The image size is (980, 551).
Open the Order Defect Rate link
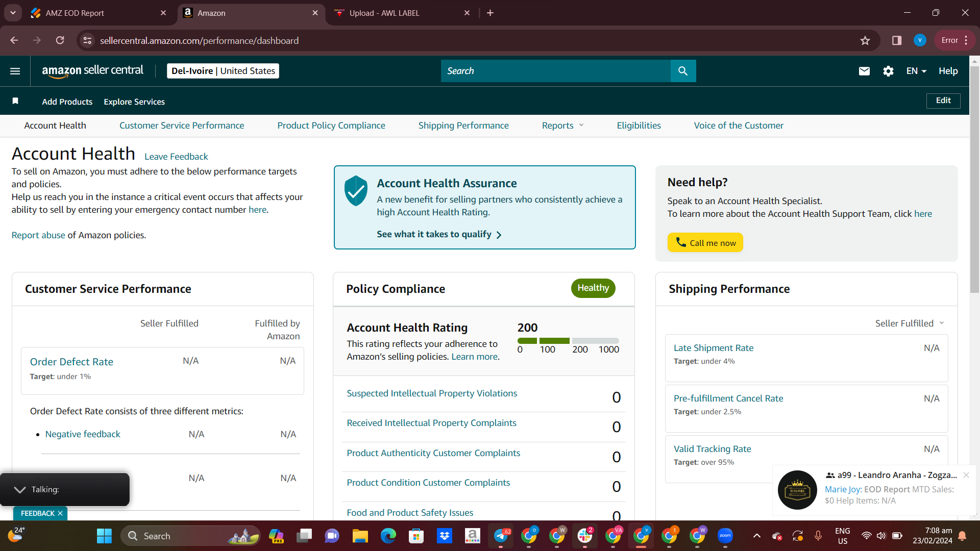pyautogui.click(x=71, y=362)
